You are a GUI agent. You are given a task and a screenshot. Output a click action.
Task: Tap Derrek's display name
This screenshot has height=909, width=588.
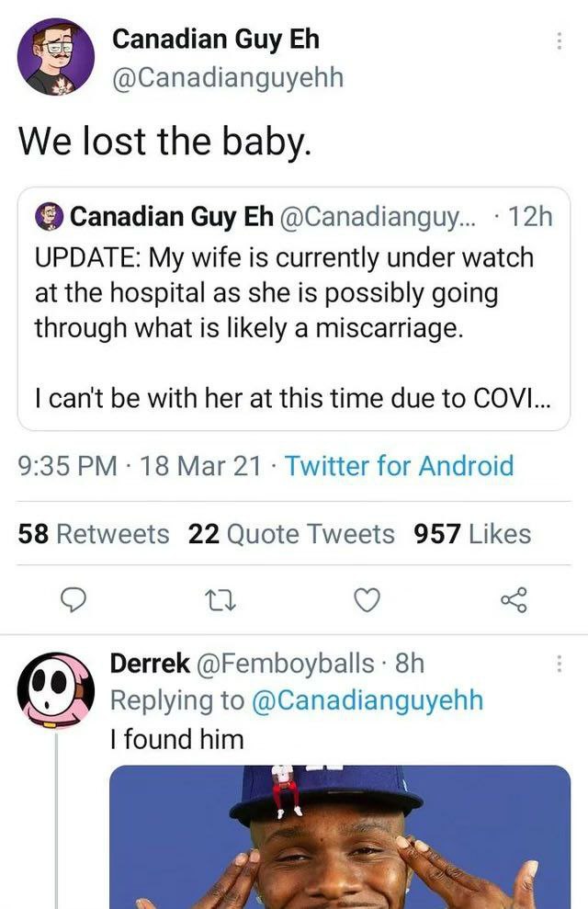coord(150,664)
